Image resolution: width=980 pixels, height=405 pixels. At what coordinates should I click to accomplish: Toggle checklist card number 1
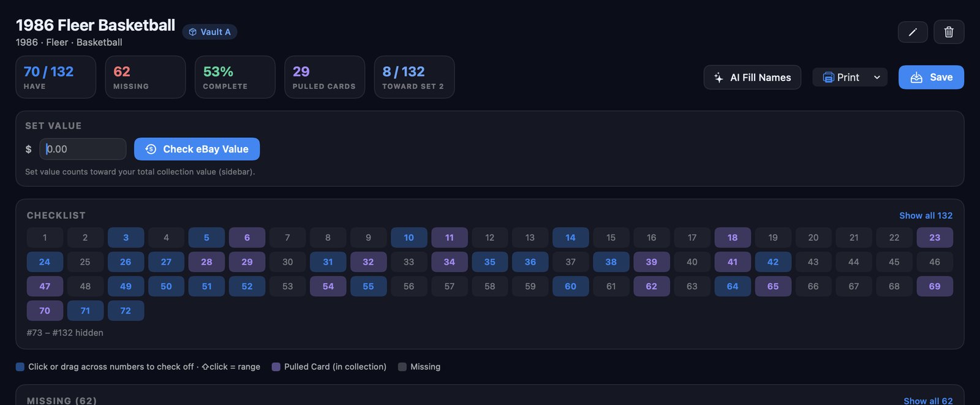tap(45, 237)
